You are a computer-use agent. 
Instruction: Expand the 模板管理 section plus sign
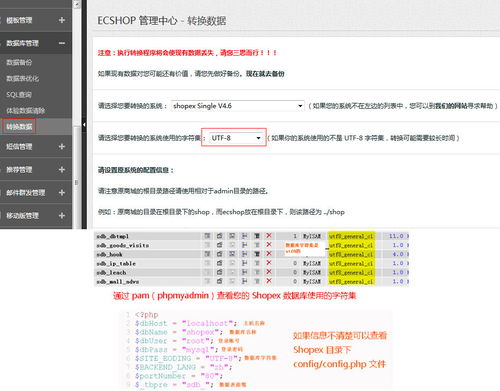pyautogui.click(x=62, y=20)
